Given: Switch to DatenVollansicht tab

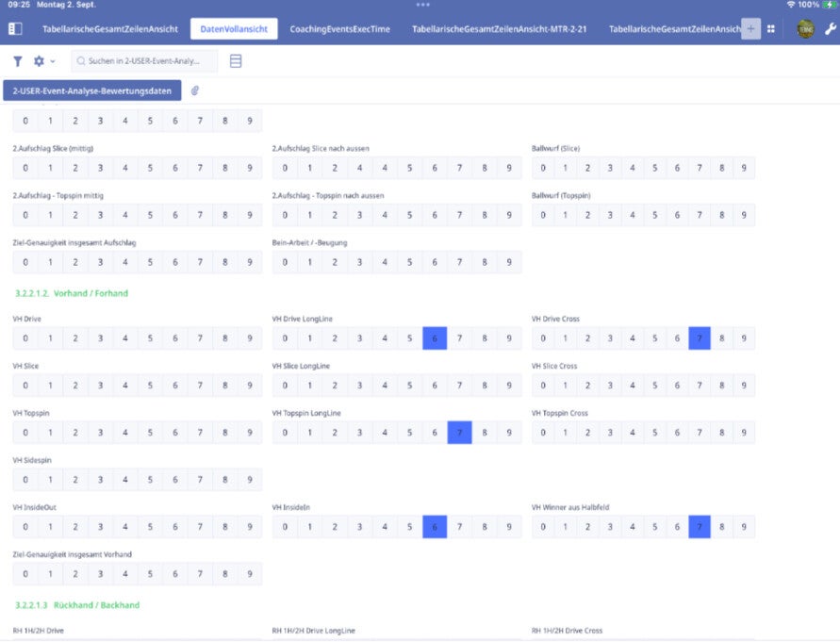Looking at the screenshot, I should (x=234, y=29).
